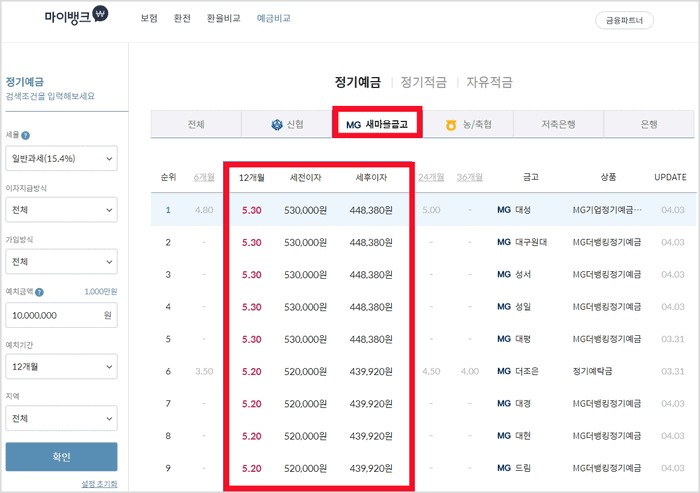
Task: Open the 세율 일반과세(15.4%) dropdown
Action: pos(62,159)
